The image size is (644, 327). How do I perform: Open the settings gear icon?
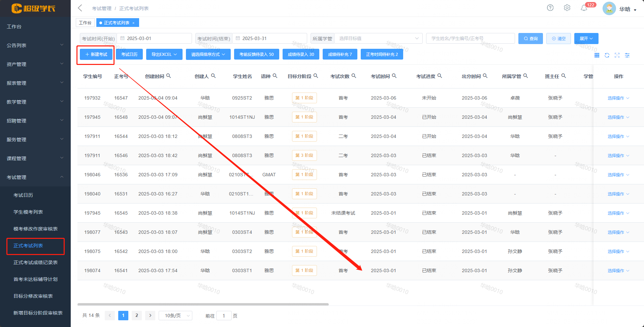(567, 8)
